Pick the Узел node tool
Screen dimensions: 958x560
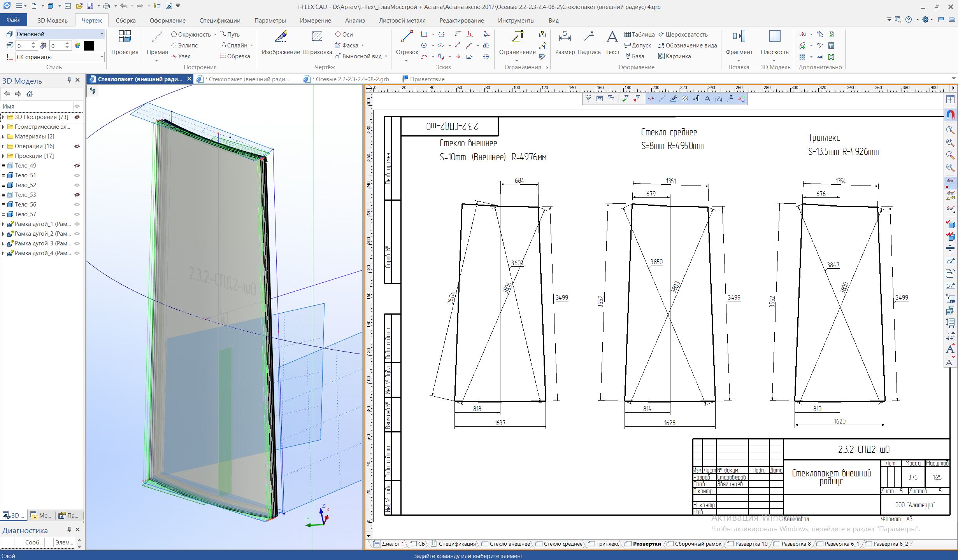[181, 56]
